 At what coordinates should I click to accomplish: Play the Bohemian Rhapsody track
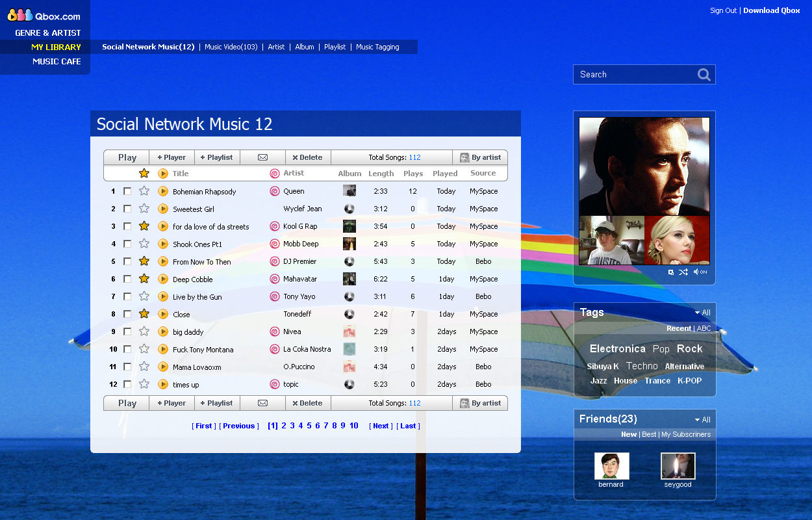pyautogui.click(x=163, y=191)
